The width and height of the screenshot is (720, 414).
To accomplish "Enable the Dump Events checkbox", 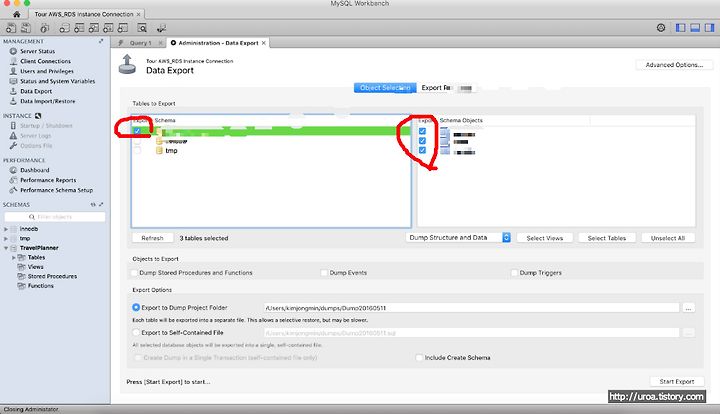I will coord(324,273).
